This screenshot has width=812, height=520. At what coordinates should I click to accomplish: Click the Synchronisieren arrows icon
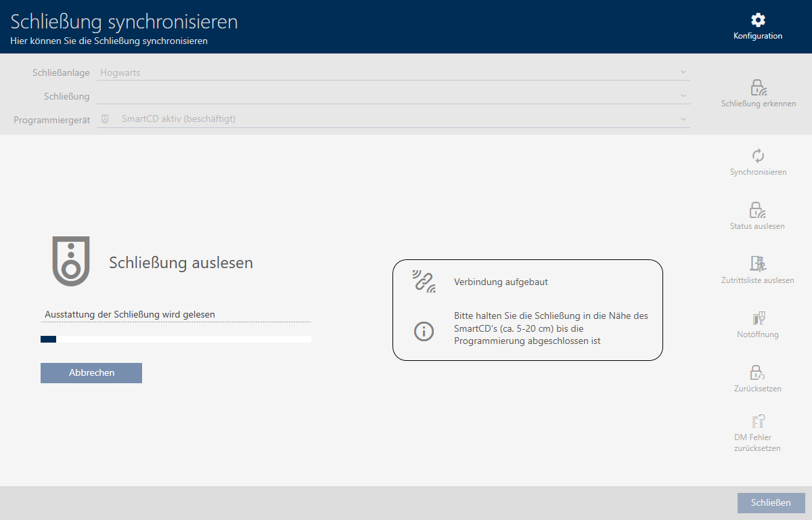click(x=758, y=156)
